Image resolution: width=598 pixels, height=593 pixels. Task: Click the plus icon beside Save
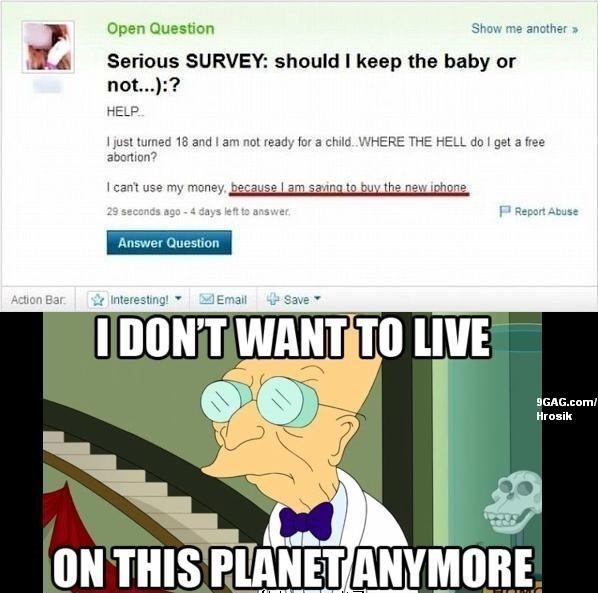coord(273,299)
